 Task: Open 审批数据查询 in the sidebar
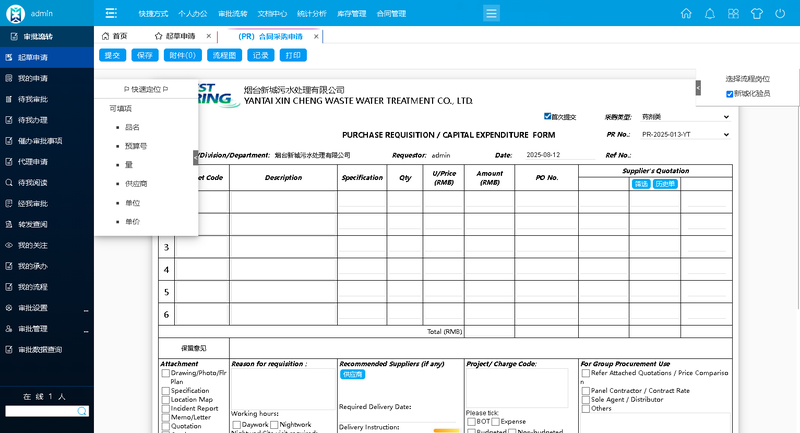(x=47, y=350)
